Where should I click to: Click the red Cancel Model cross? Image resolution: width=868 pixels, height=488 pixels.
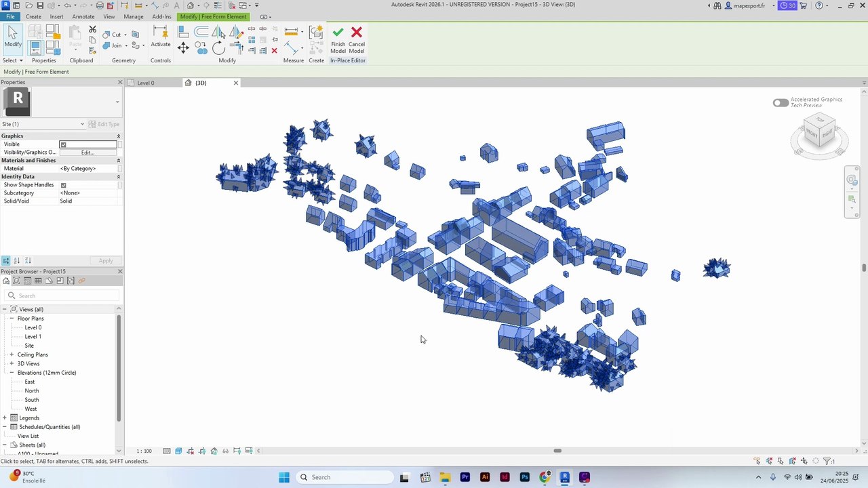(357, 33)
